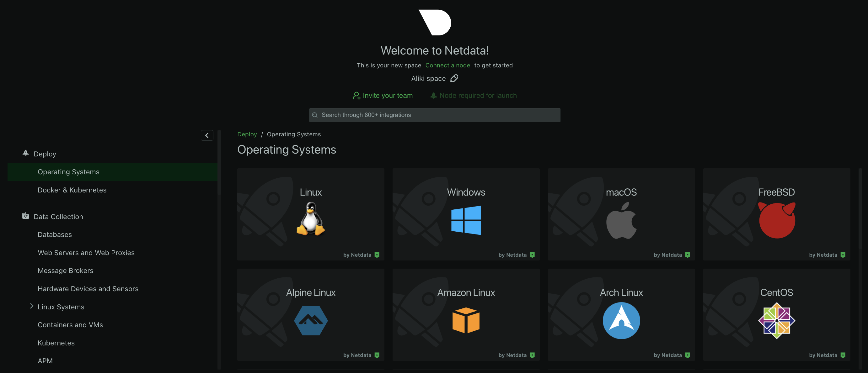Click the Connect a node link

point(447,65)
